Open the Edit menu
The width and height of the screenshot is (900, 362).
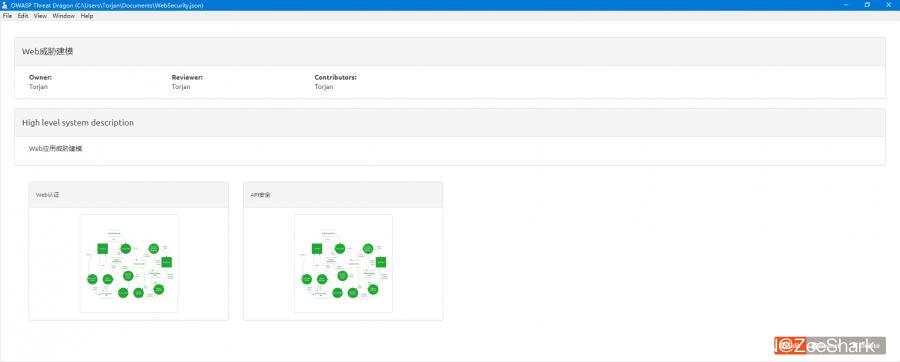point(22,16)
